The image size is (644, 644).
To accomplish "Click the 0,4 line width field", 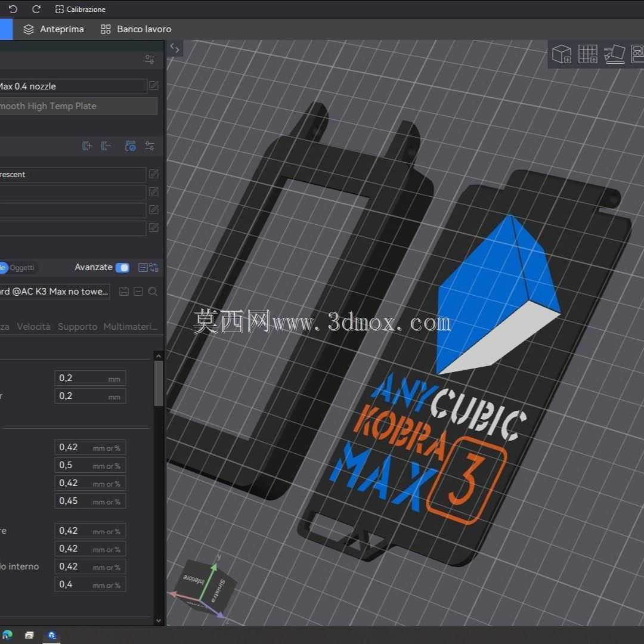I will click(x=91, y=584).
